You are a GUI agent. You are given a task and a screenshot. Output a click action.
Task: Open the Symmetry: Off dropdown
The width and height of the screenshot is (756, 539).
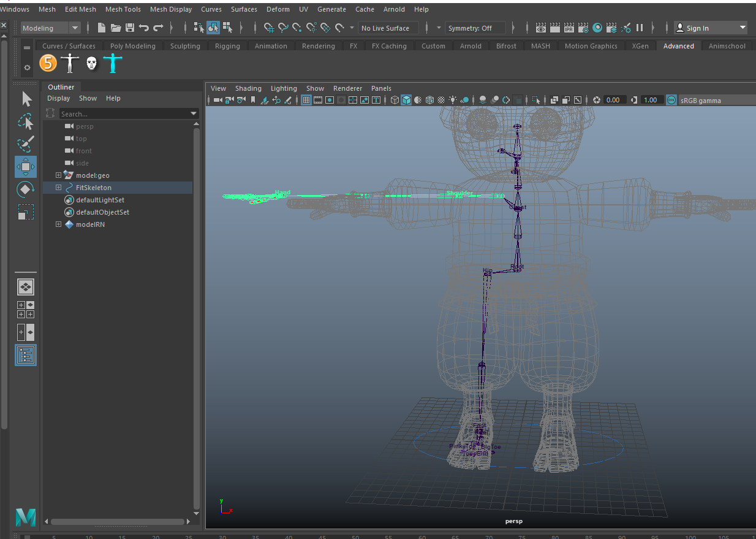475,28
